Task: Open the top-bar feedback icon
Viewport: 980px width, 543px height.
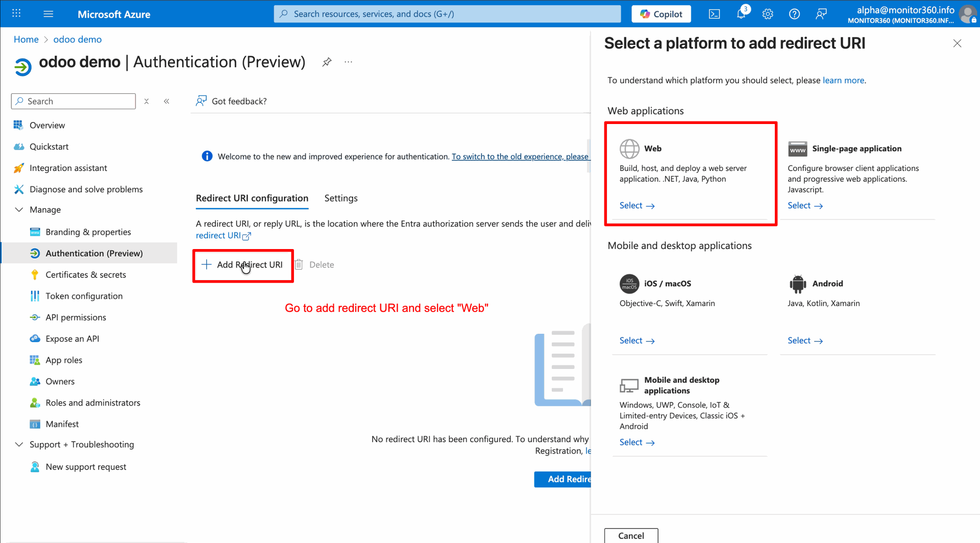Action: [821, 14]
